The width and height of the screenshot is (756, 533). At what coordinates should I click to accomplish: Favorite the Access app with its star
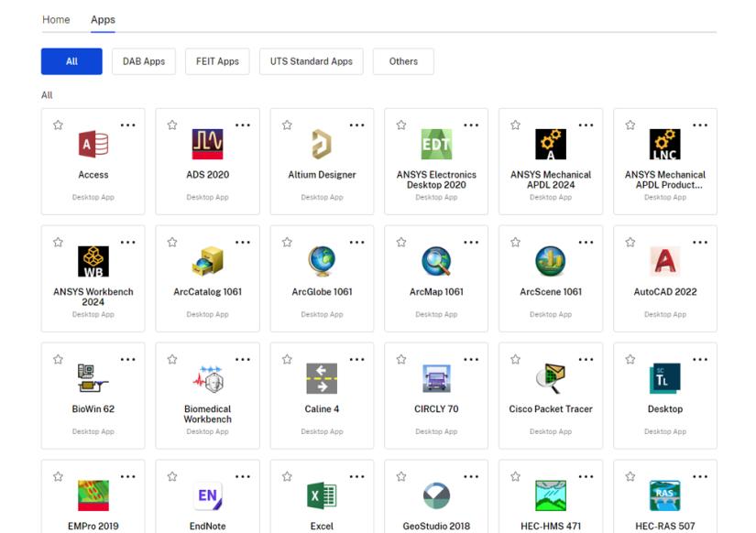[58, 125]
